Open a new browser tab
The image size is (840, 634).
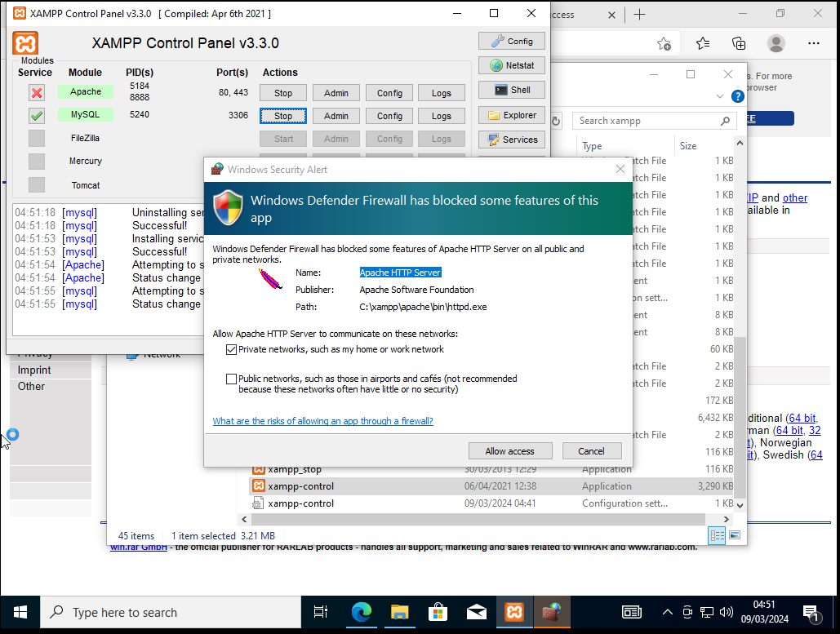tap(639, 15)
